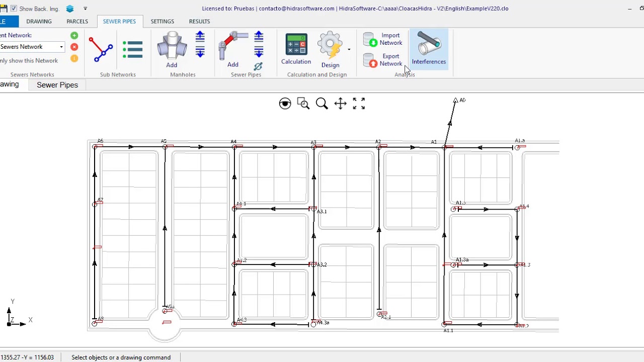Select the pan four-arrow tool
This screenshot has width=644, height=362.
pos(341,104)
